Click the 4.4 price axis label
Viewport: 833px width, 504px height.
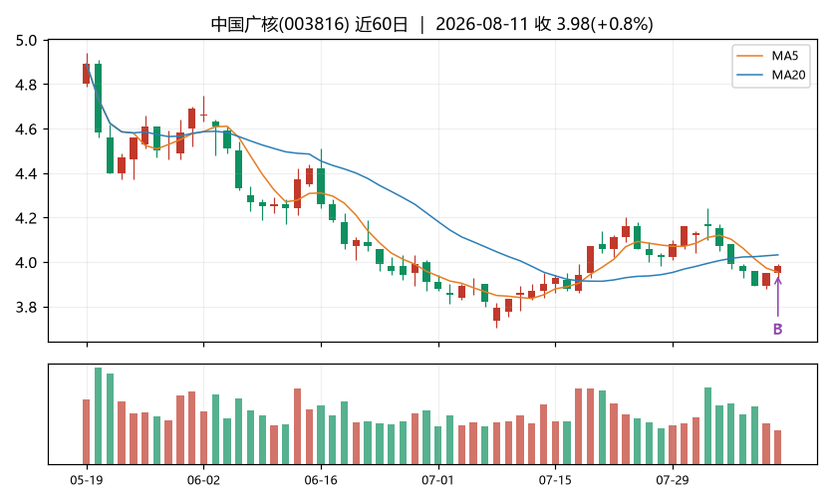[x=26, y=173]
